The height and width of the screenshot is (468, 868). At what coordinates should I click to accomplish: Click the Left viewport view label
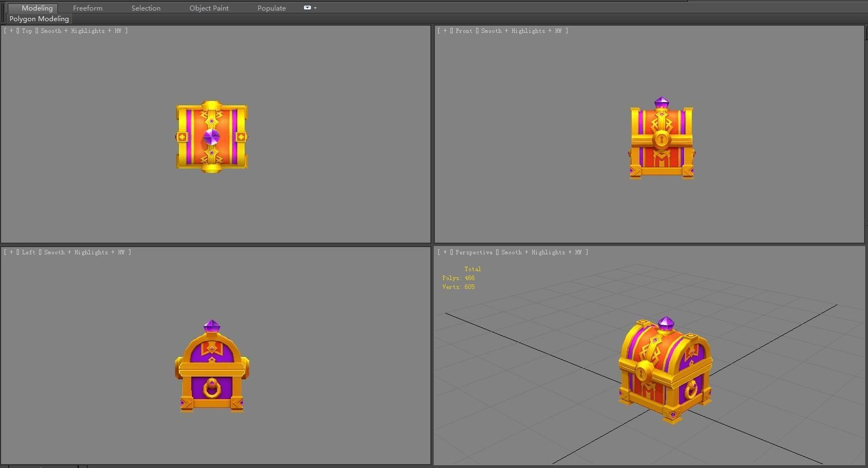[28, 252]
